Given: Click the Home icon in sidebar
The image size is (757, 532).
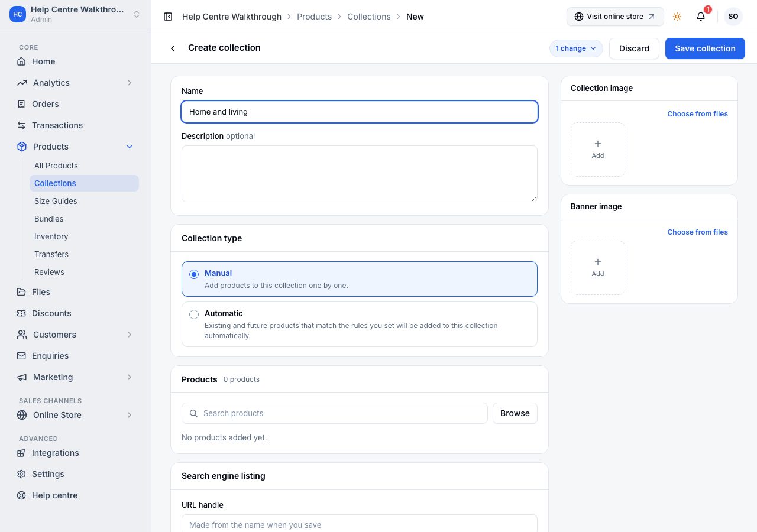Looking at the screenshot, I should pos(21,61).
